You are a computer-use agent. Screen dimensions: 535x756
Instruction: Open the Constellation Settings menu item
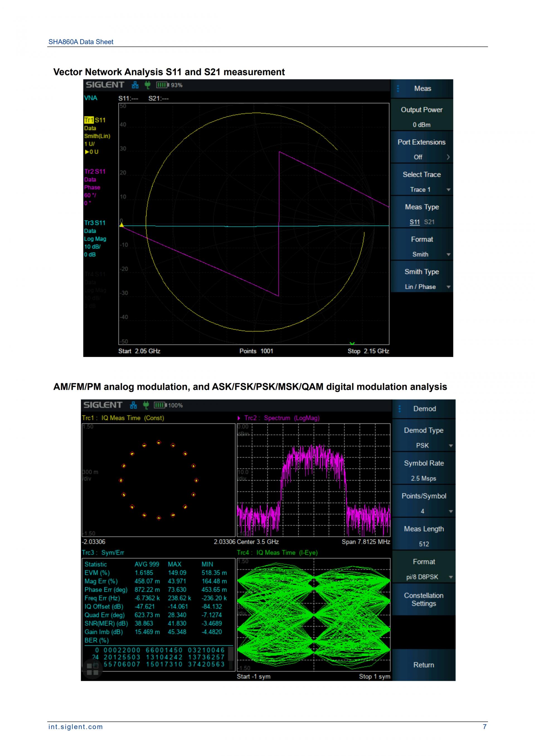click(424, 600)
